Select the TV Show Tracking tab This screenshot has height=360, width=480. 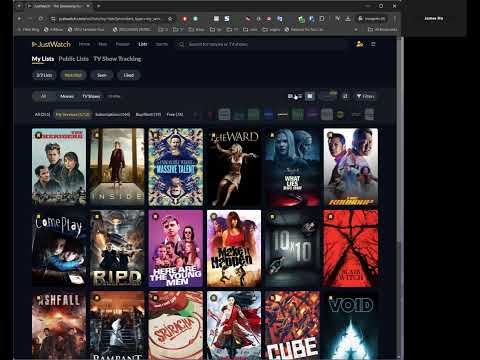117,59
